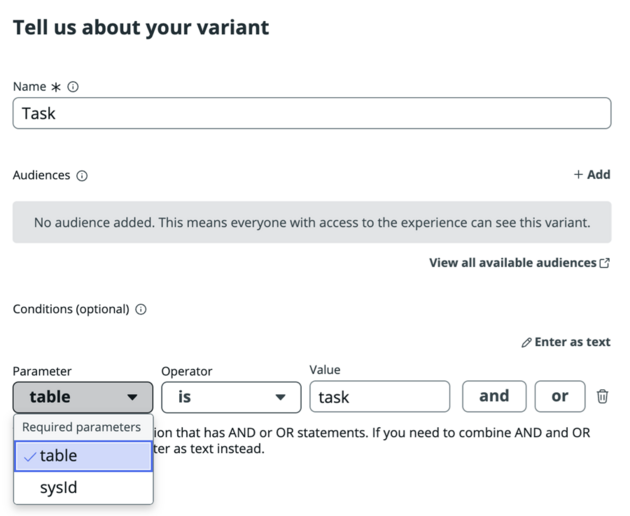
Task: Click the checkmark beside table option
Action: click(30, 457)
